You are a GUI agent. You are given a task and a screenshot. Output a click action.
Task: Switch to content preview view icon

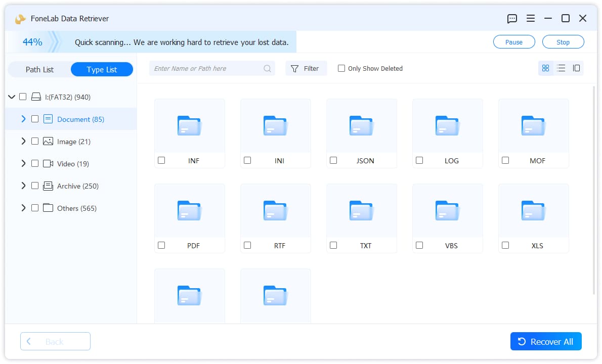coord(576,68)
